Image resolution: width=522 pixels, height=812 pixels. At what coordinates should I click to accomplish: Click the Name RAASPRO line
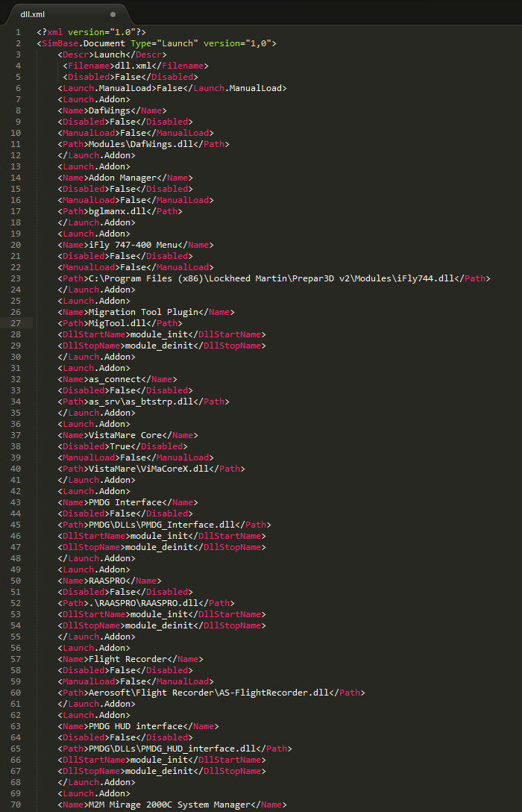[x=109, y=581]
